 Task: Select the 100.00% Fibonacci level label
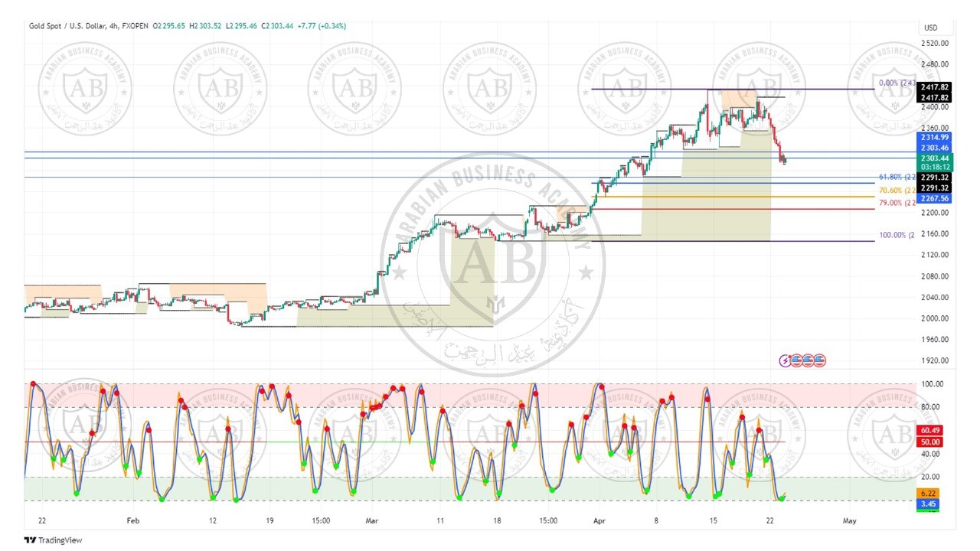896,235
